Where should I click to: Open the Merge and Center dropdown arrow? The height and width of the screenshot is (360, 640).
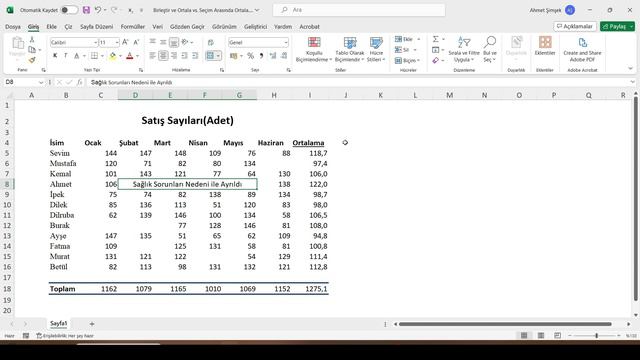pyautogui.click(x=218, y=56)
